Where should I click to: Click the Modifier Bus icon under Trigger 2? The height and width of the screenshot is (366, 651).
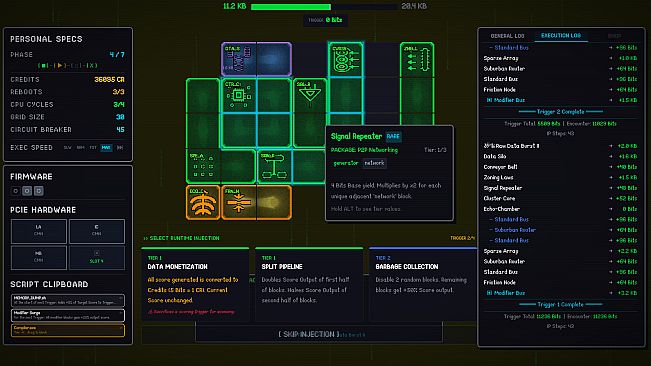tap(489, 100)
